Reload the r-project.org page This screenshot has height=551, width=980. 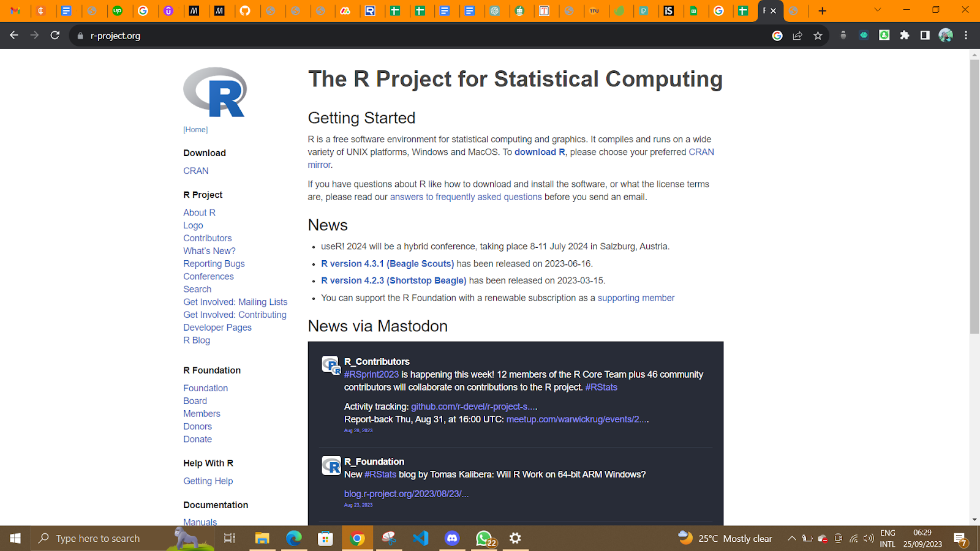click(55, 36)
